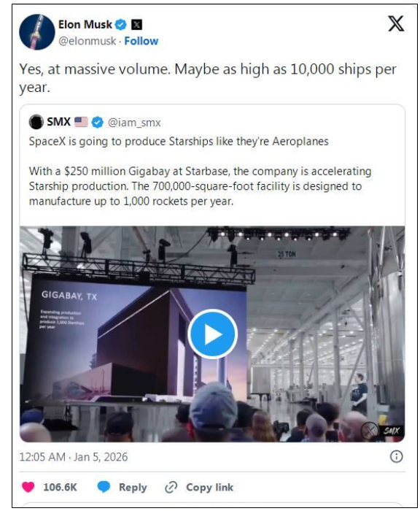Click Elon Musk's profile avatar
This screenshot has height=511, width=420.
click(x=36, y=32)
